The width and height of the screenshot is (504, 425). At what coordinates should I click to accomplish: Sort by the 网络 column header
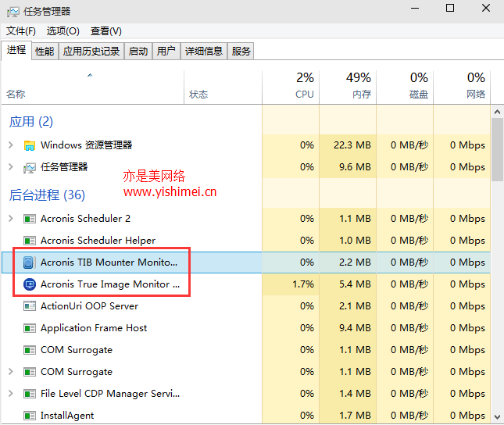pyautogui.click(x=462, y=87)
